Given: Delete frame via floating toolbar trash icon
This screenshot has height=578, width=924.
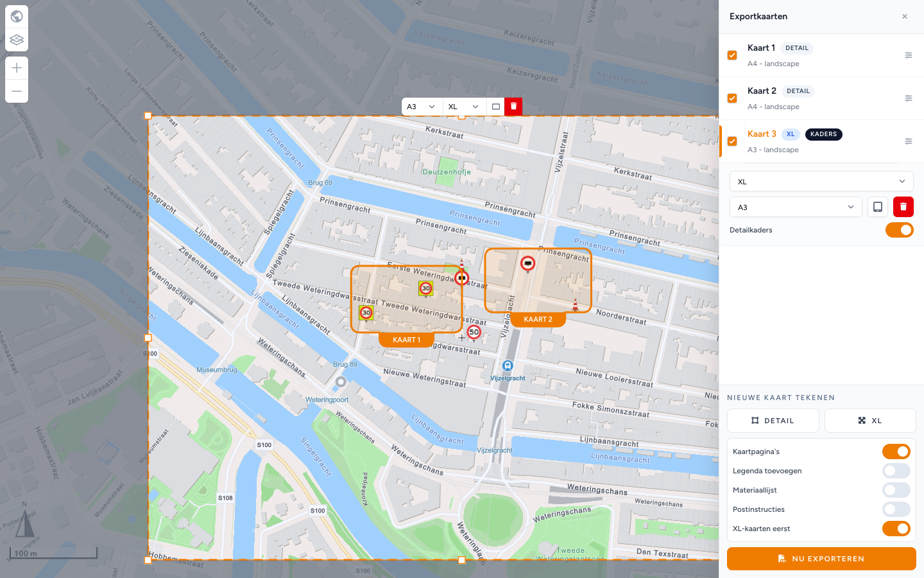Looking at the screenshot, I should 513,107.
